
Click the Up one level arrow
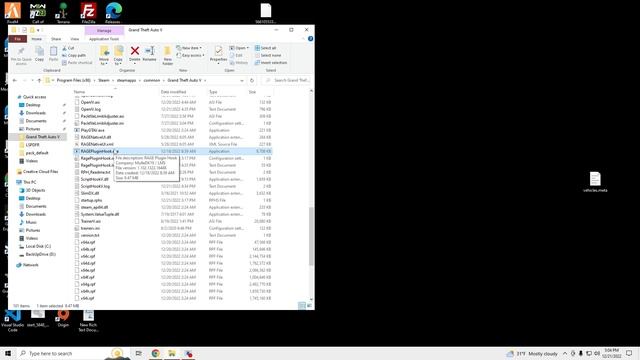point(39,80)
